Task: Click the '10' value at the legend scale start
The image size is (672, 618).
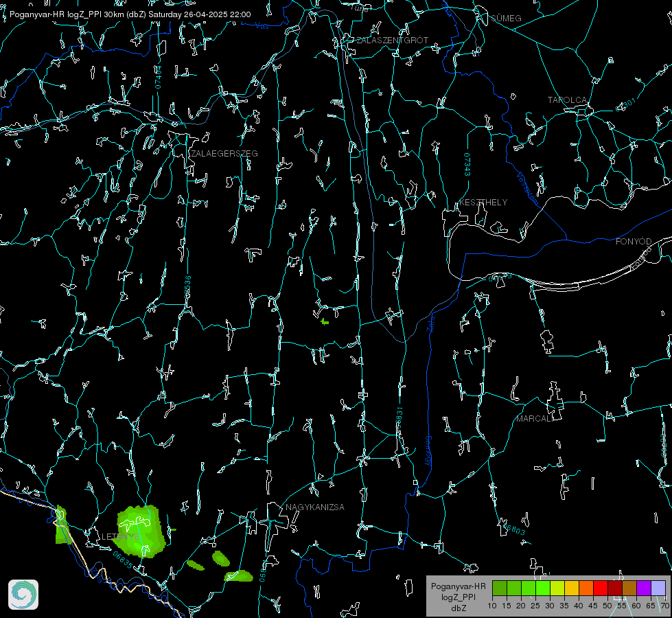Action: [x=492, y=606]
